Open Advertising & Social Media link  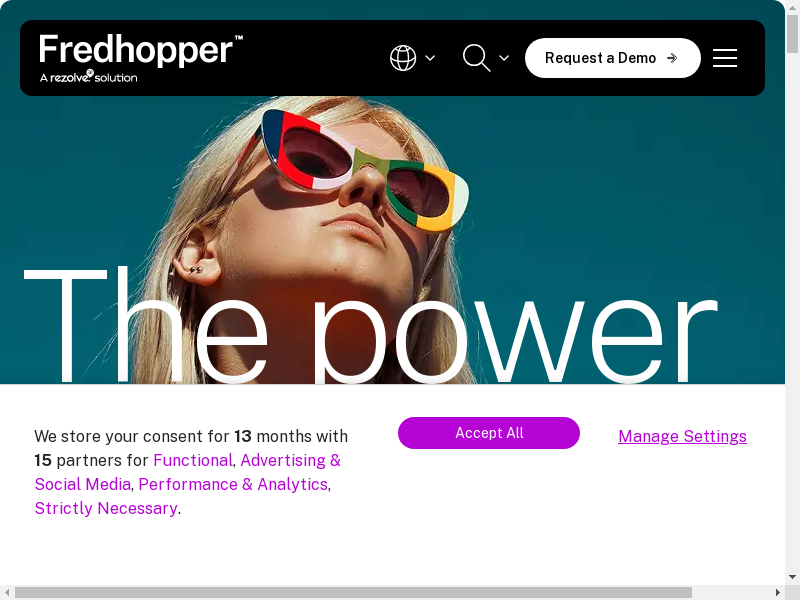[x=188, y=472]
